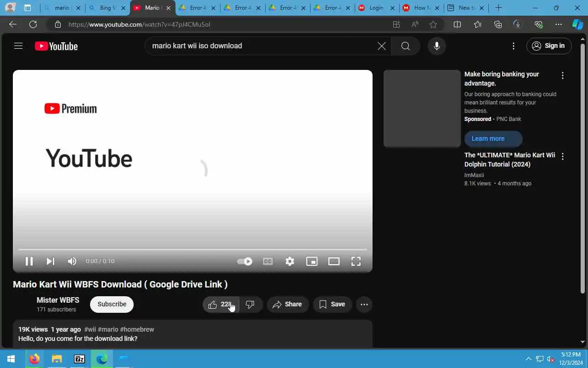Save the video to a playlist
588x368 pixels.
332,305
